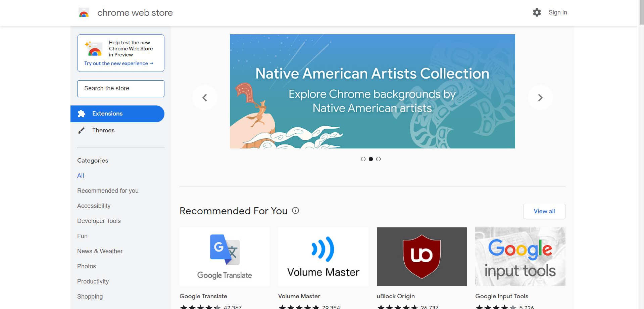Click the Extensions puzzle piece icon

tap(81, 114)
